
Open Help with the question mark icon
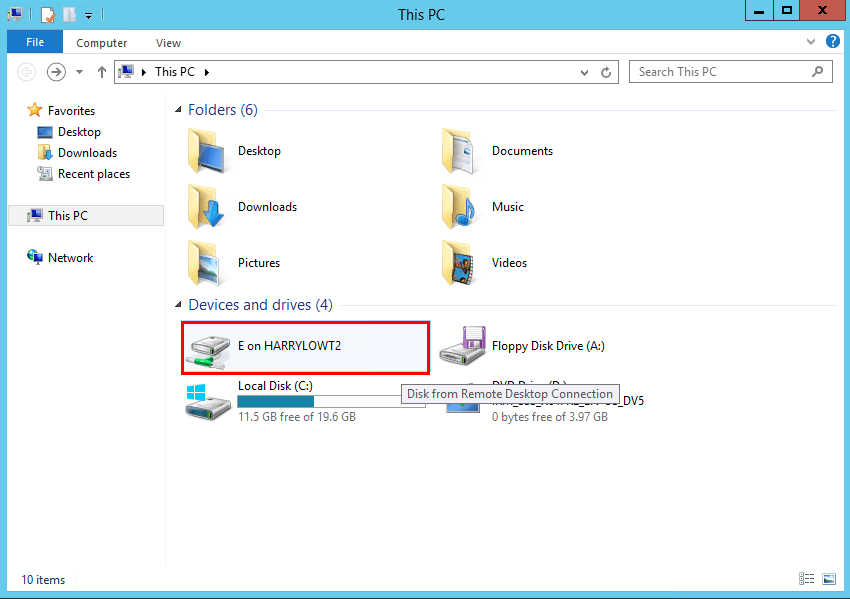pyautogui.click(x=833, y=41)
